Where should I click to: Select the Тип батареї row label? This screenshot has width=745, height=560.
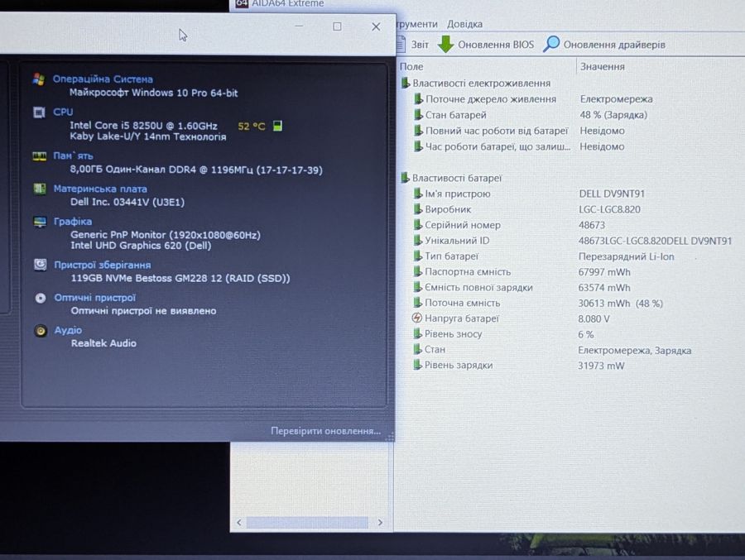[x=451, y=256]
